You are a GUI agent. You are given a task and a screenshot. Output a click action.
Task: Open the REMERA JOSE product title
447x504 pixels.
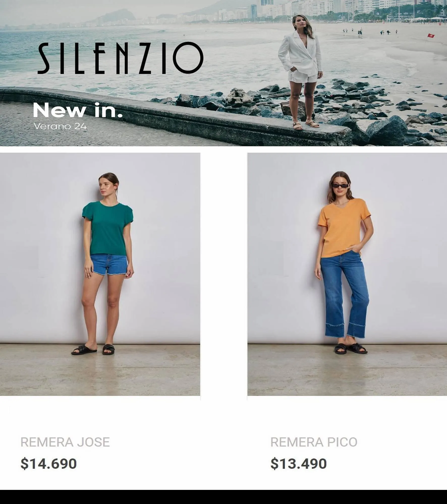65,442
